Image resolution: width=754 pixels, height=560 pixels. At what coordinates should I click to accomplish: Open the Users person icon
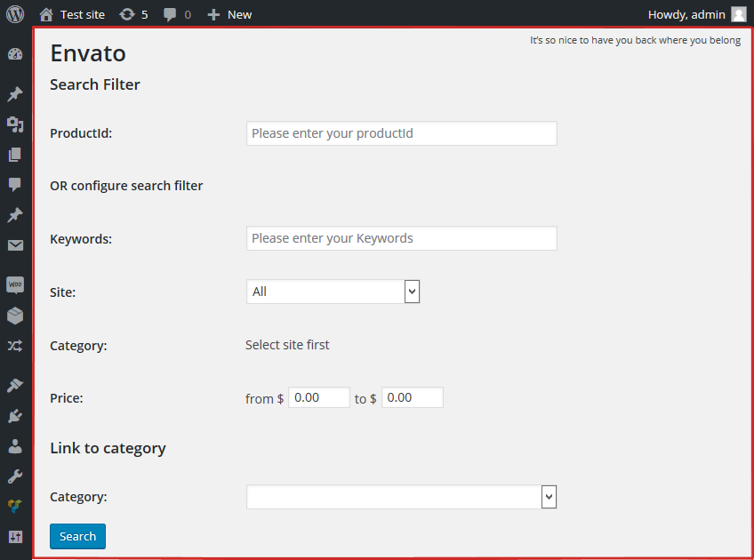pos(15,446)
